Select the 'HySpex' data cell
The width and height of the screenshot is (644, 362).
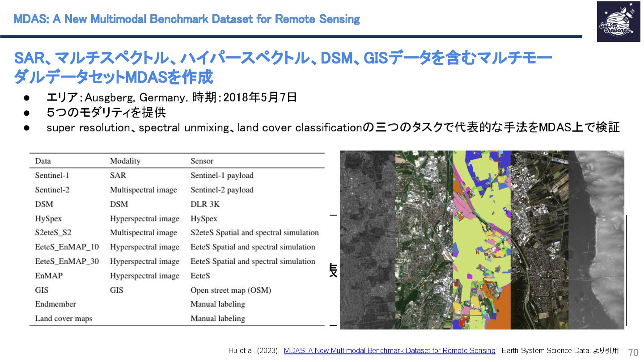[48, 219]
